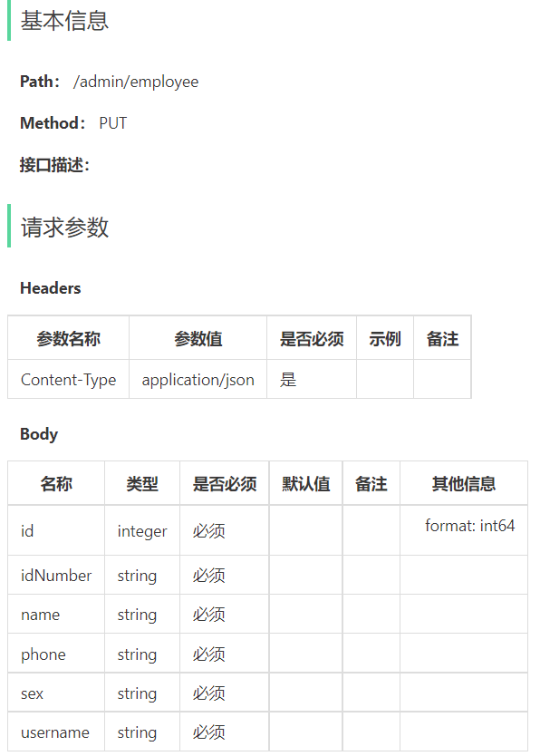
Task: Click the 是否必须 header in Headers table
Action: 312,338
